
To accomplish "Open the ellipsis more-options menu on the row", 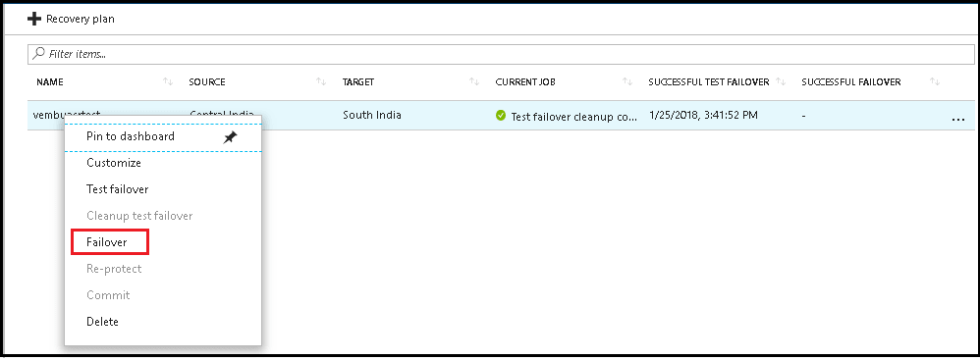I will point(957,118).
